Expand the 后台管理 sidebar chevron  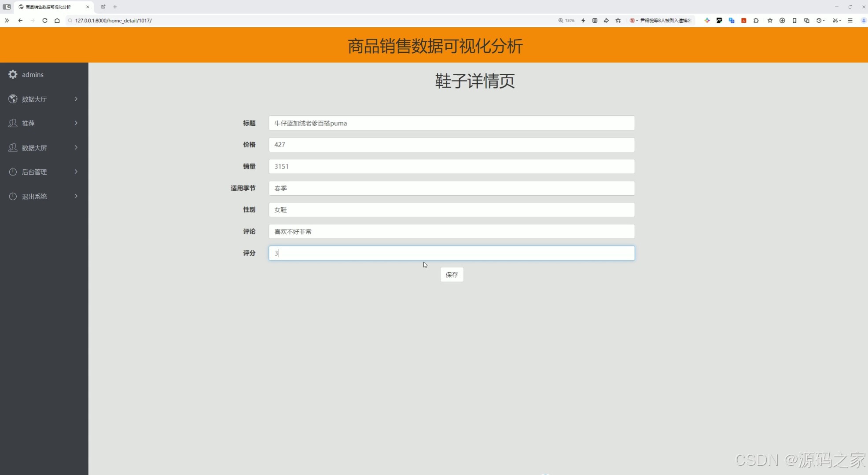pos(76,172)
